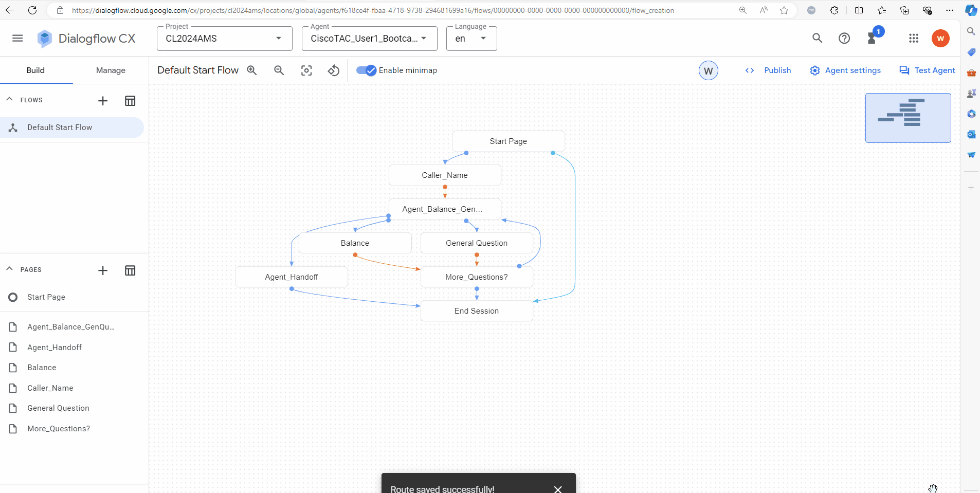Screen dimensions: 980x493
Task: Switch to the Manage tab
Action: pos(111,70)
